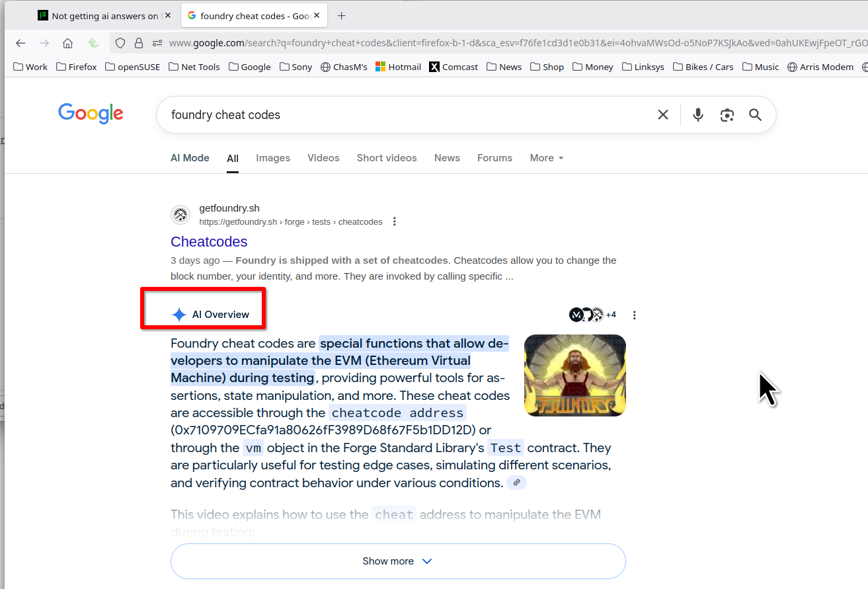Image resolution: width=868 pixels, height=589 pixels.
Task: Open the Shop bookmarks folder
Action: 547,67
